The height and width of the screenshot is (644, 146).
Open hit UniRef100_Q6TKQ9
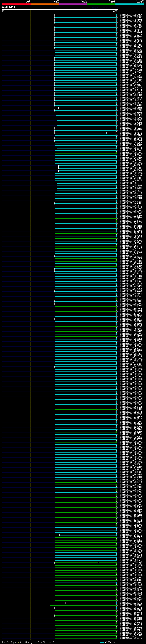tap(131, 27)
